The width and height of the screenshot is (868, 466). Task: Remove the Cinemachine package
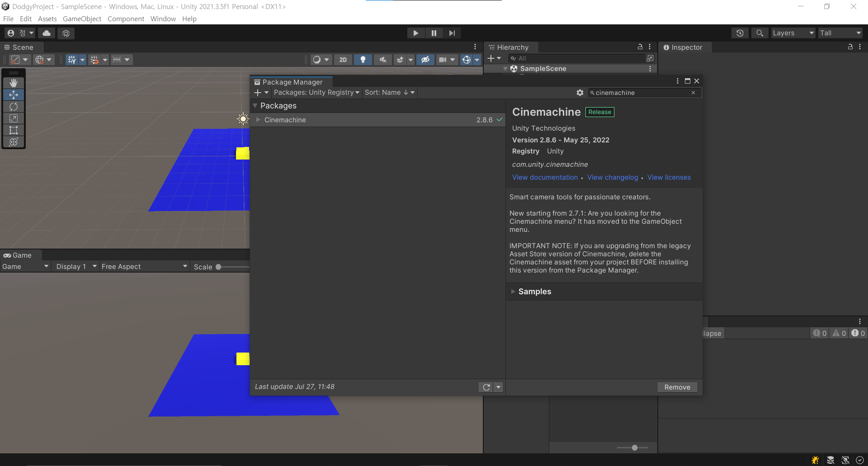677,387
